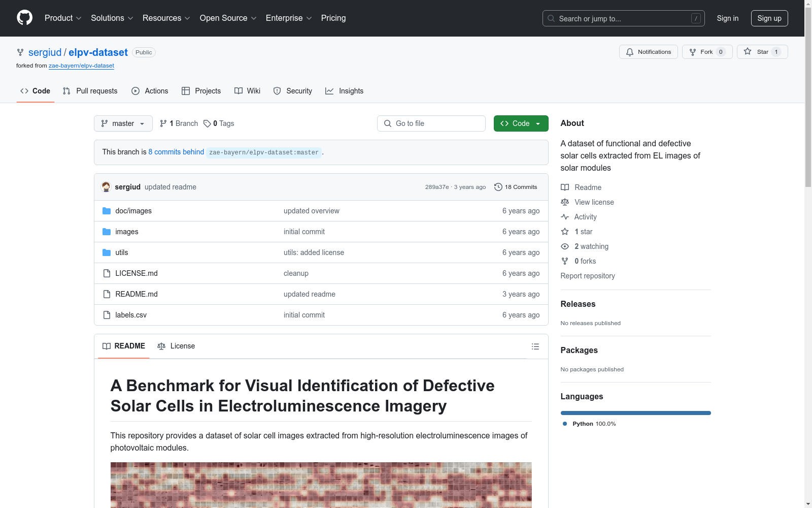Click the tag icon next to Tags
Screen dimensions: 812x508
207,123
